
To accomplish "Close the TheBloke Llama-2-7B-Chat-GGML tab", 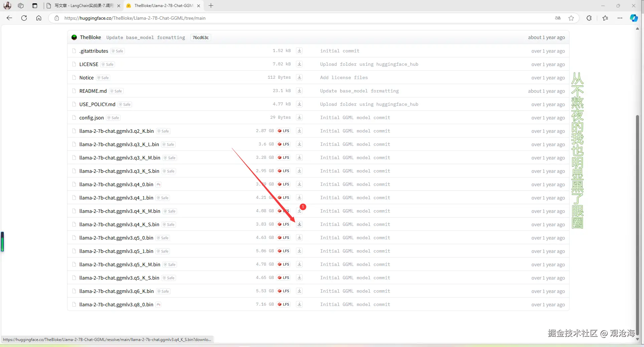I will coord(198,6).
